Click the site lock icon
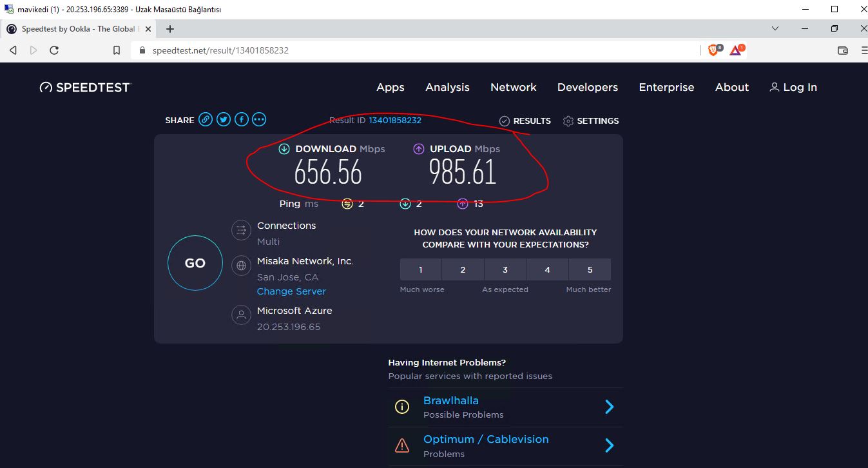This screenshot has height=468, width=868. click(x=143, y=50)
